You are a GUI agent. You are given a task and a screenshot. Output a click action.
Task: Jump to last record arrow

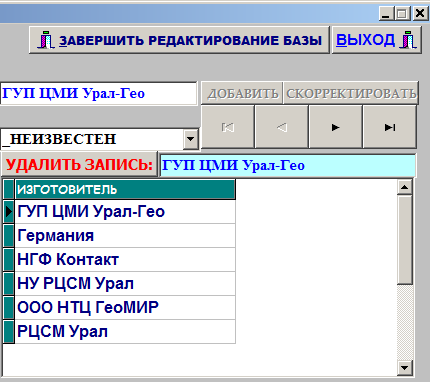pos(389,127)
